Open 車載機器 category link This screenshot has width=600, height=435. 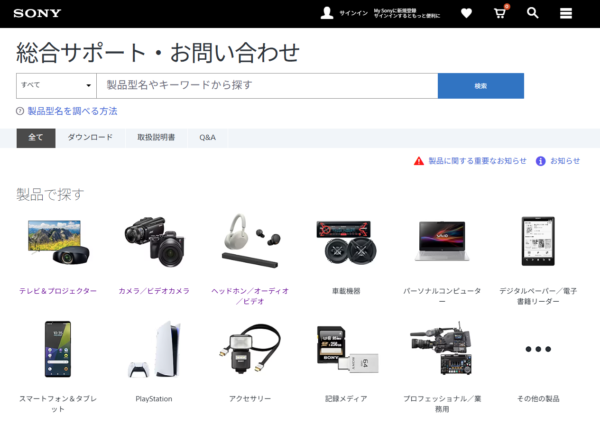coord(346,291)
